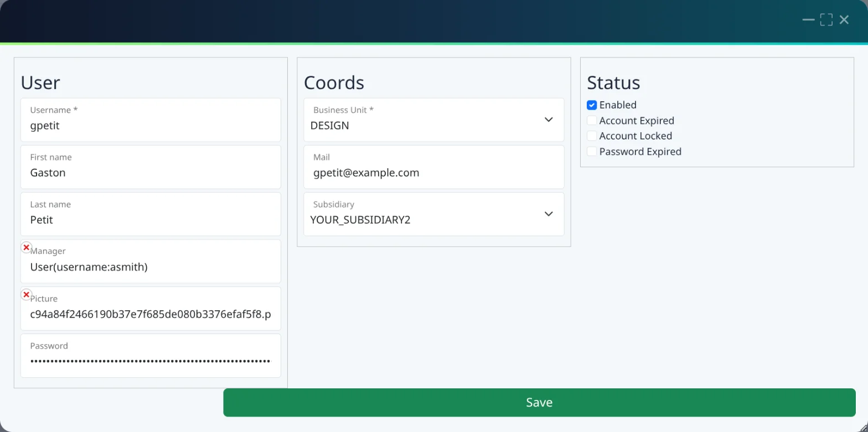Enable the Account Locked checkbox
Viewport: 868px width, 432px height.
(592, 136)
